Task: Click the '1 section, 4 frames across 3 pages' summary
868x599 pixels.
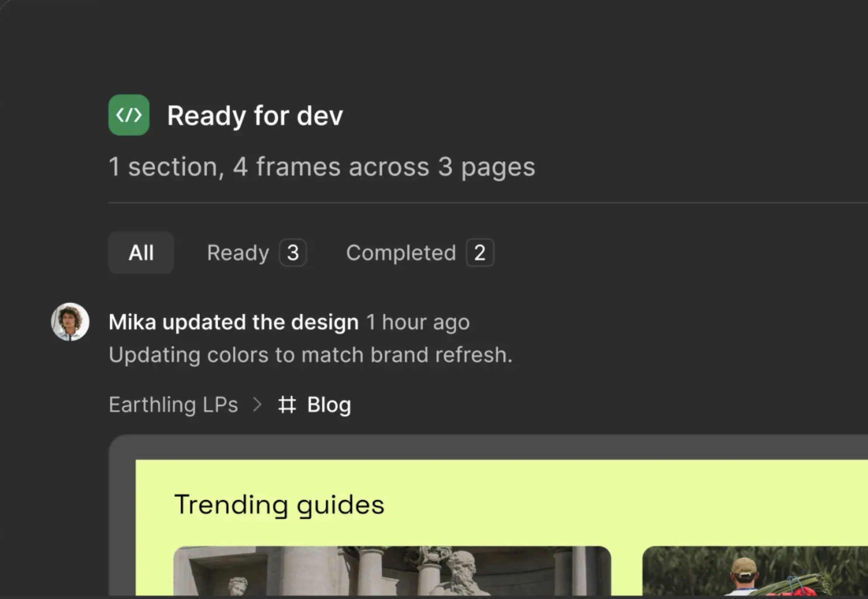Action: click(x=322, y=167)
